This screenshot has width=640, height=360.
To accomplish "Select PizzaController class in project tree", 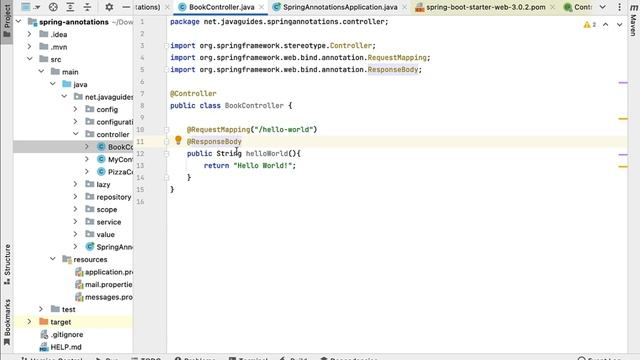I will click(x=115, y=172).
